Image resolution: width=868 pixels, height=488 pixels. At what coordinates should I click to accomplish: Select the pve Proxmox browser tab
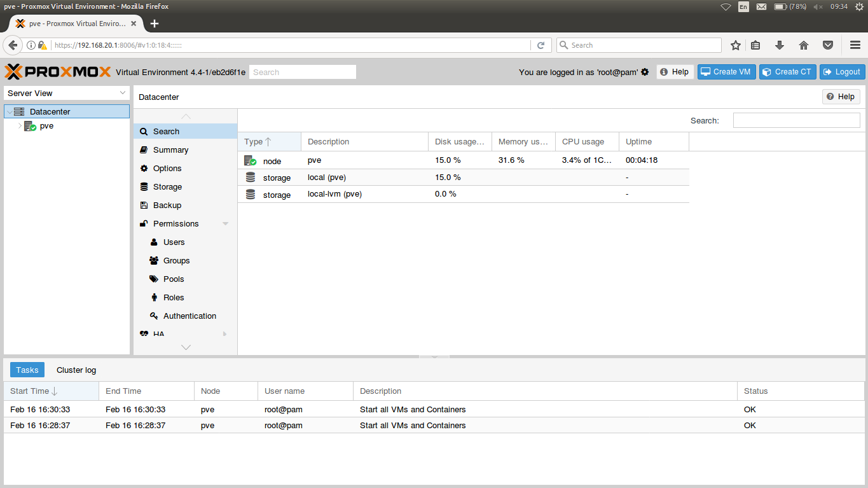[76, 24]
